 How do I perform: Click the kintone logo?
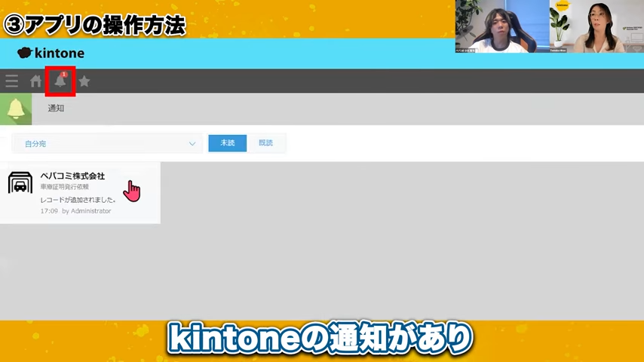(51, 53)
